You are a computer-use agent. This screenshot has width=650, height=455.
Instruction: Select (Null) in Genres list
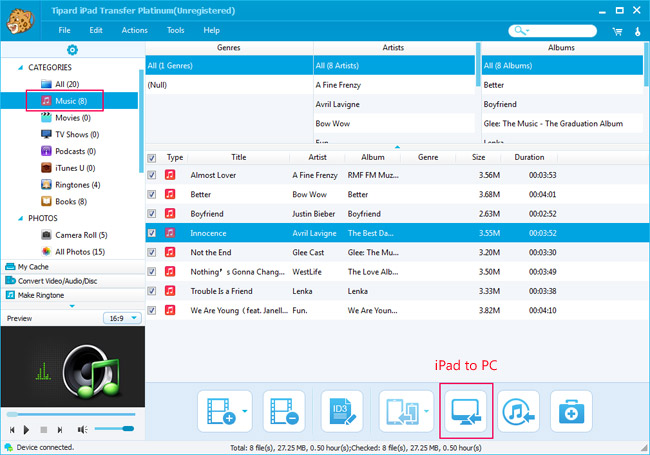tap(229, 85)
